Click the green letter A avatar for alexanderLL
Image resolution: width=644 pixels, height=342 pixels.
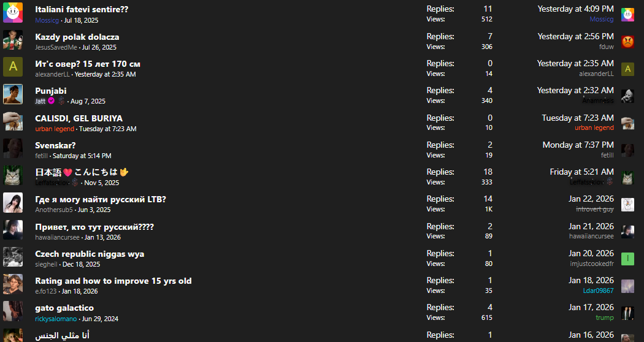tap(13, 67)
